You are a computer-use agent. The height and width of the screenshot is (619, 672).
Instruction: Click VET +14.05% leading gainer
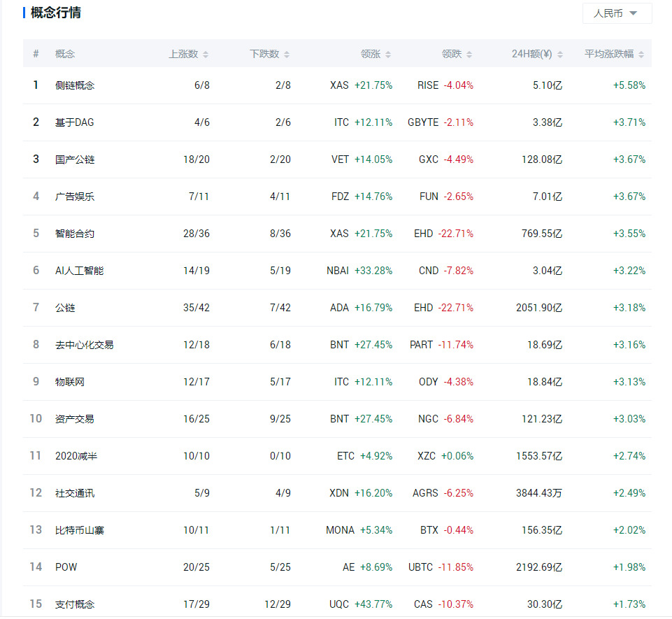coord(362,159)
